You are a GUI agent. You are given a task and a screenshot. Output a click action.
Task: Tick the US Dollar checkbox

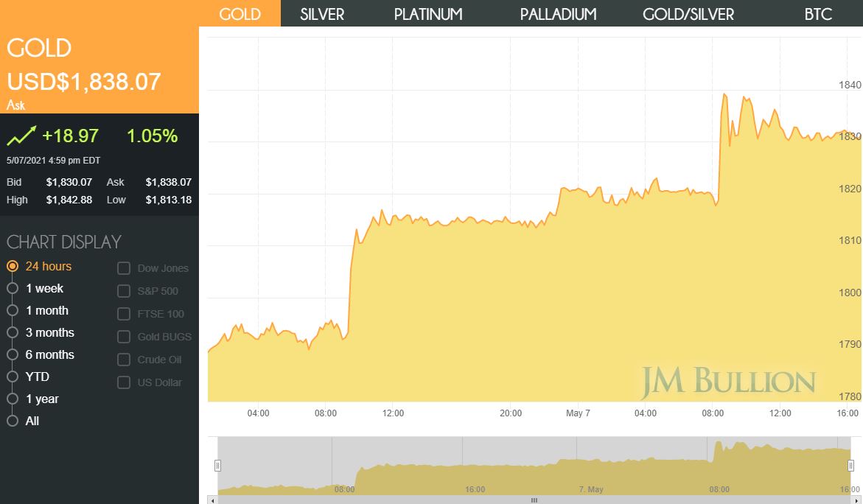pos(124,382)
